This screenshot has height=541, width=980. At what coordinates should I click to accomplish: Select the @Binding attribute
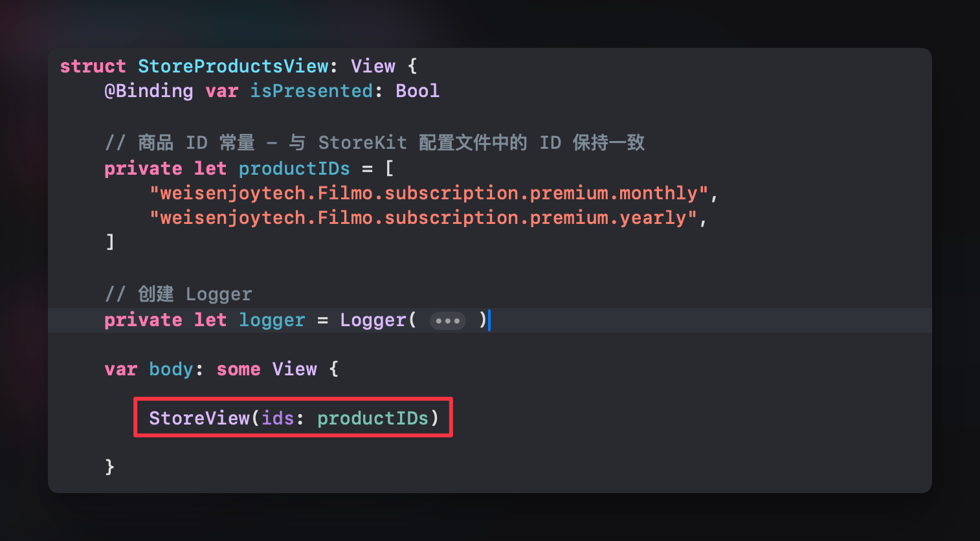(148, 91)
